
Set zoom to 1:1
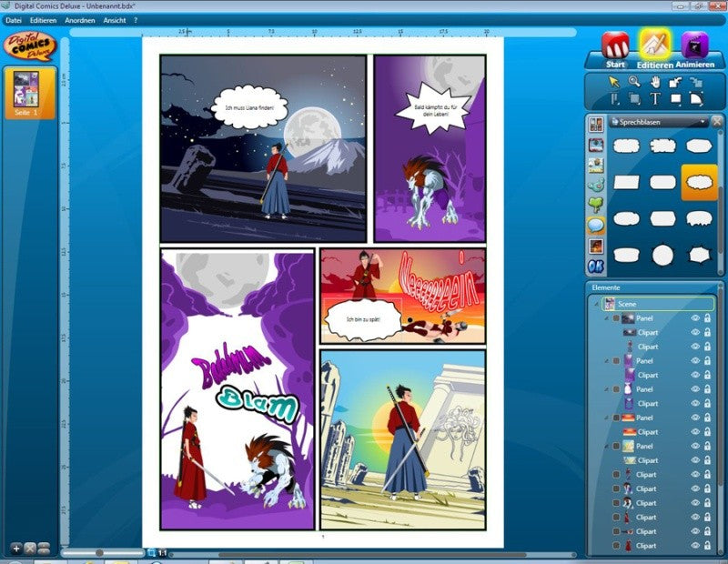point(162,553)
